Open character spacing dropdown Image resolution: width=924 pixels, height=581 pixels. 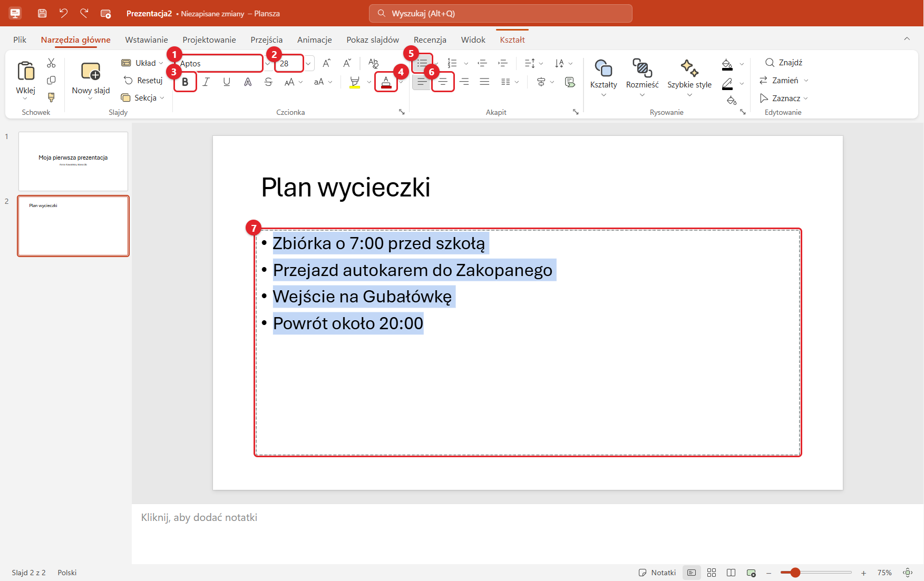tap(294, 82)
